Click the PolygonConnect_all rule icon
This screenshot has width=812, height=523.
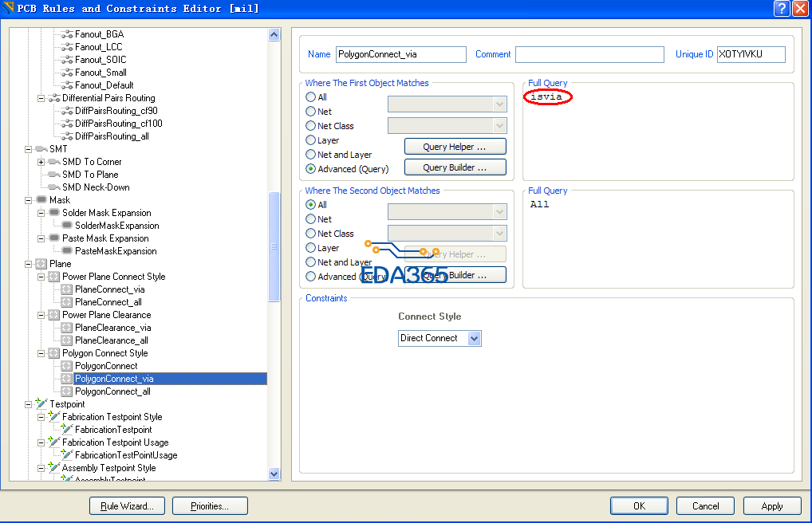[x=67, y=391]
